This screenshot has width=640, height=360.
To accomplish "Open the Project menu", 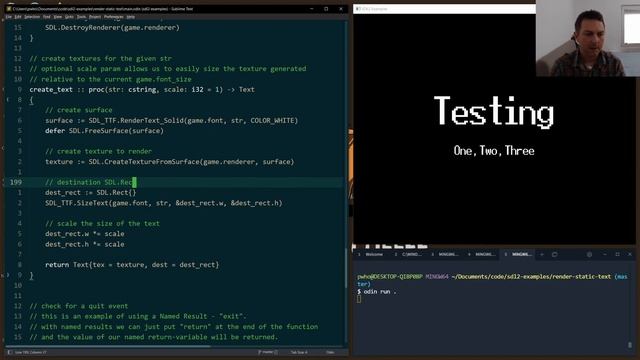I will [95, 17].
